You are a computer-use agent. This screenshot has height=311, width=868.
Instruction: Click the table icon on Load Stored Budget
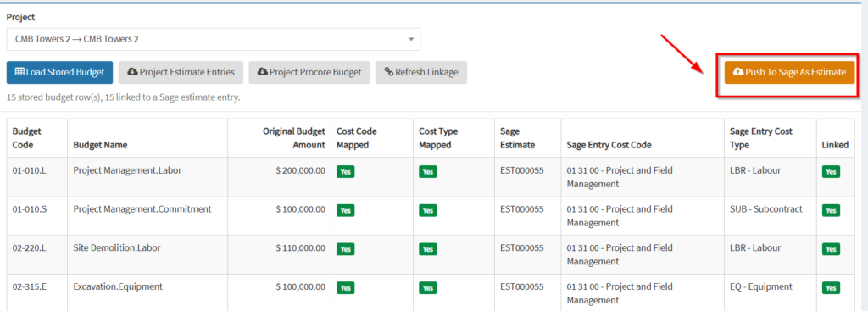[x=19, y=73]
